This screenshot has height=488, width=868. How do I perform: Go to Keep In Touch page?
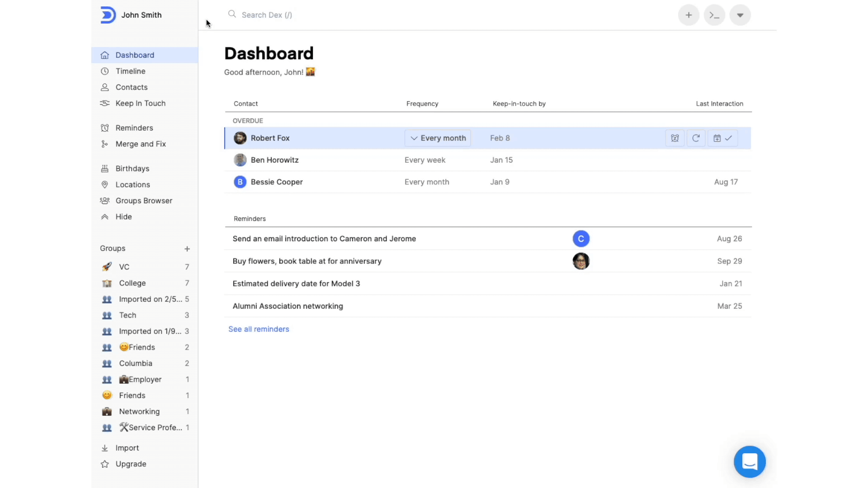pos(140,103)
